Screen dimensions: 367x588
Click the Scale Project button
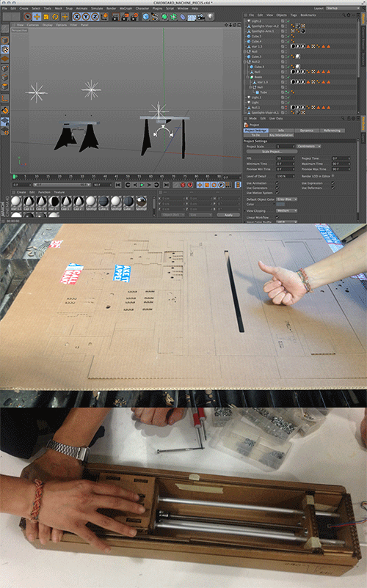[x=272, y=152]
